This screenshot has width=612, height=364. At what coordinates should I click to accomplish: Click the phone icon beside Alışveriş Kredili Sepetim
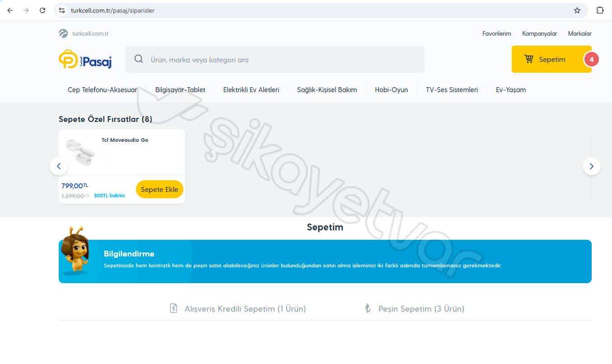[x=173, y=308]
